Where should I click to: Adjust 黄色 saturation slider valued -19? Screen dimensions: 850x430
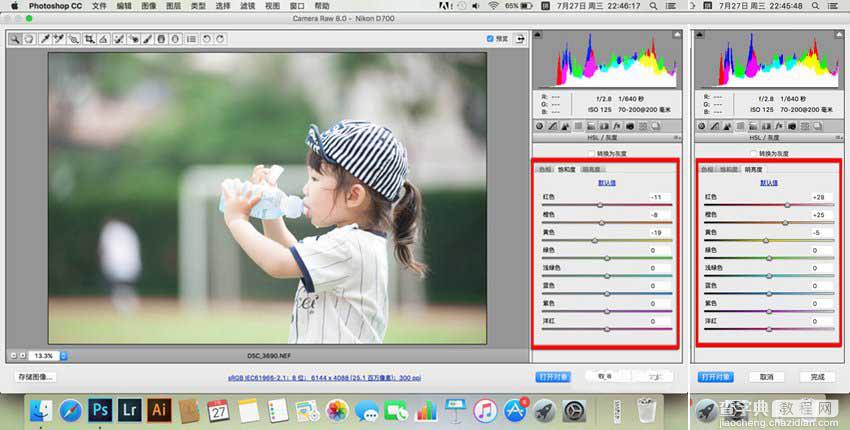click(x=595, y=240)
